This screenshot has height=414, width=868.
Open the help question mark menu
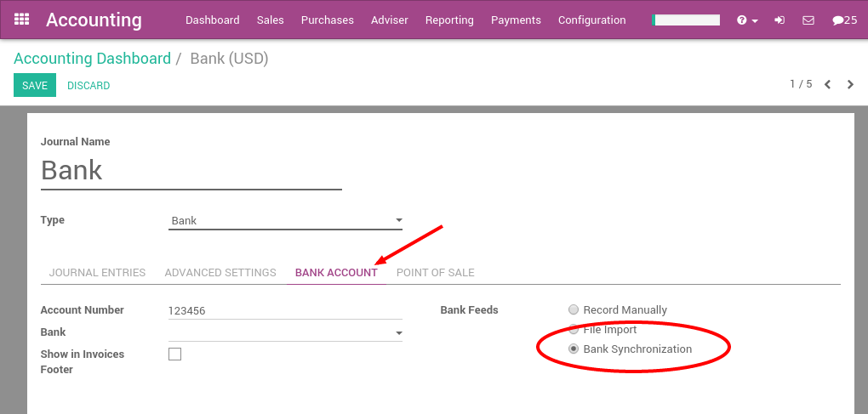[746, 20]
